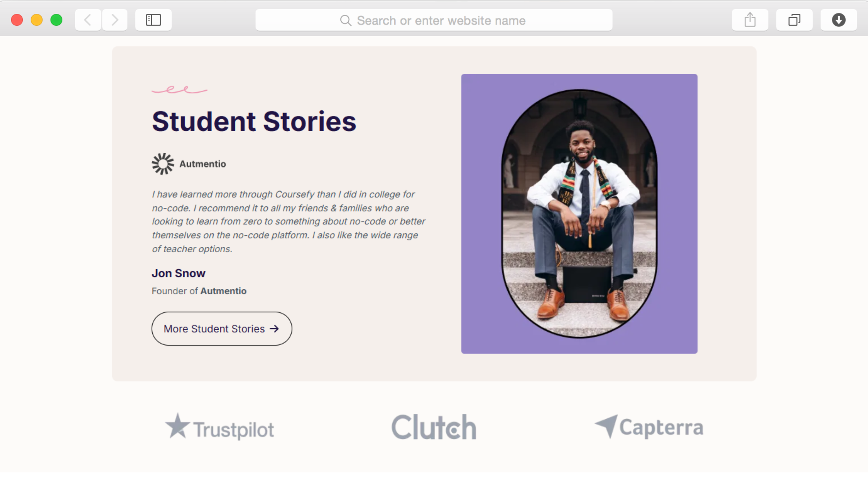Click the pink squiggle decoration
The width and height of the screenshot is (868, 488).
click(x=179, y=90)
